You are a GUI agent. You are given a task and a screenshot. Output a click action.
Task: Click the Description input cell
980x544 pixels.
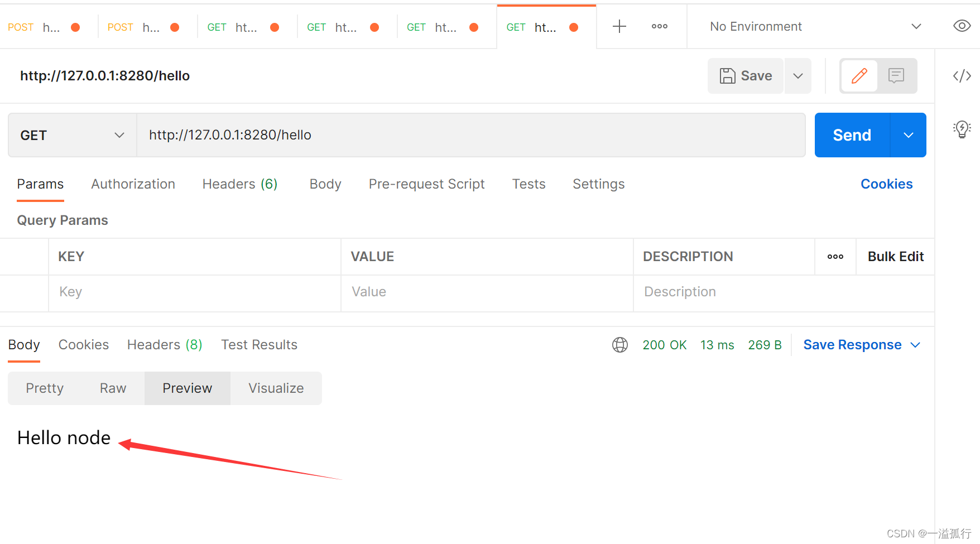pos(784,292)
